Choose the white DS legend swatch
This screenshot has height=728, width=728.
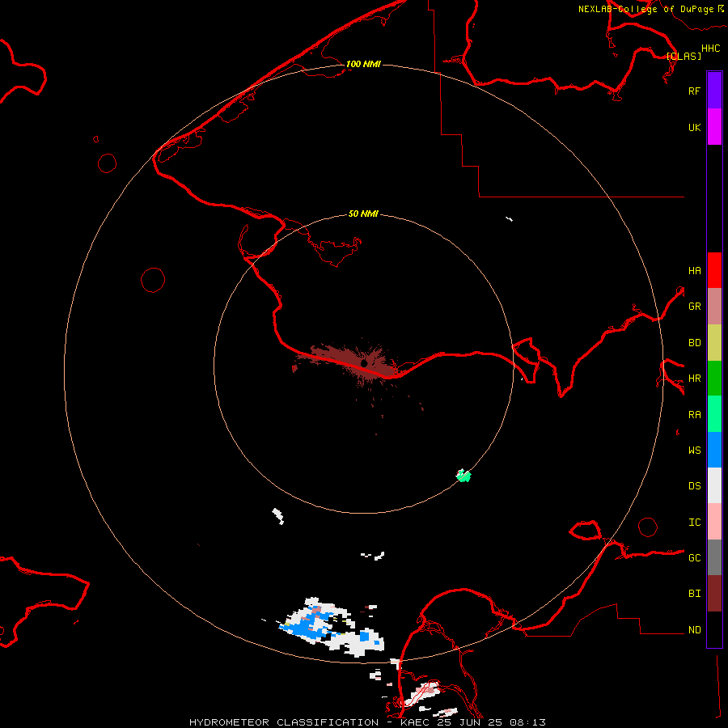pos(714,485)
